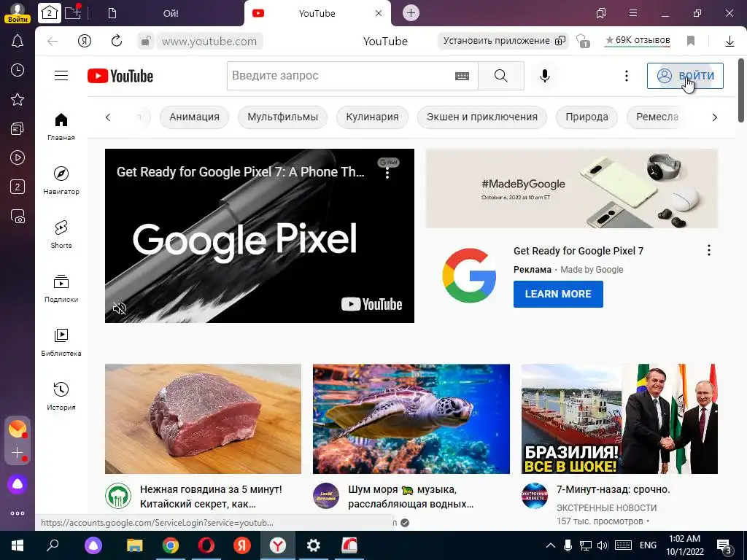Open Навигатор in YouTube sidebar
Image resolution: width=747 pixels, height=560 pixels.
pyautogui.click(x=61, y=181)
